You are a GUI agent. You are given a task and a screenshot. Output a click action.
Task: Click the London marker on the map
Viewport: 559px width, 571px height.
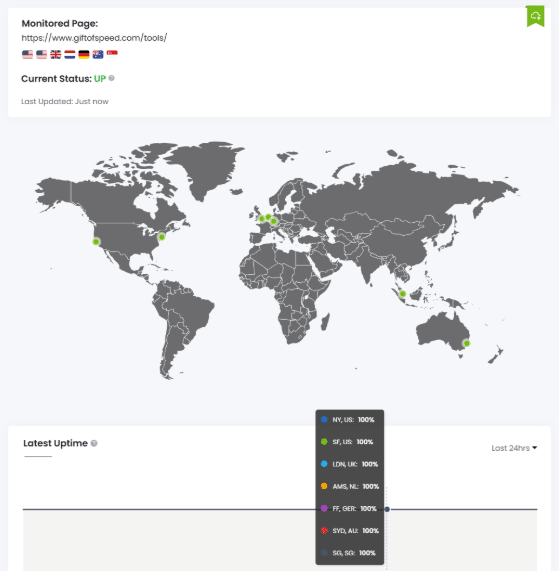261,219
